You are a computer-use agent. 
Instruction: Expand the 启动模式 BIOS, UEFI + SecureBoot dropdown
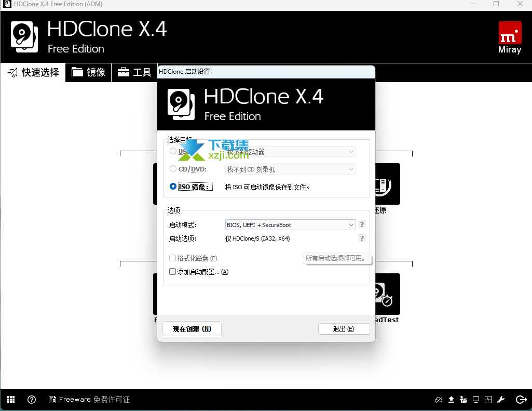[291, 225]
